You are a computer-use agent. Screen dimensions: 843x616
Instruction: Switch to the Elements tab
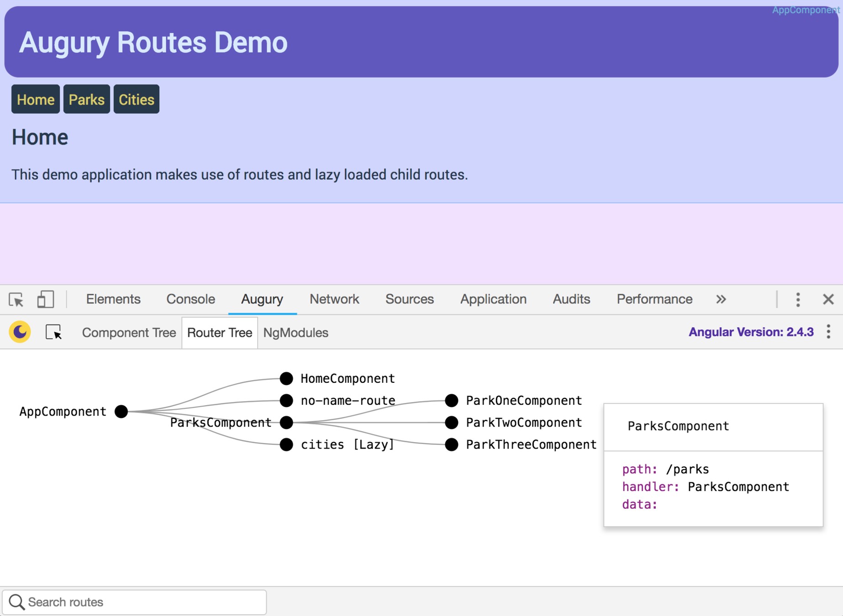coord(113,299)
